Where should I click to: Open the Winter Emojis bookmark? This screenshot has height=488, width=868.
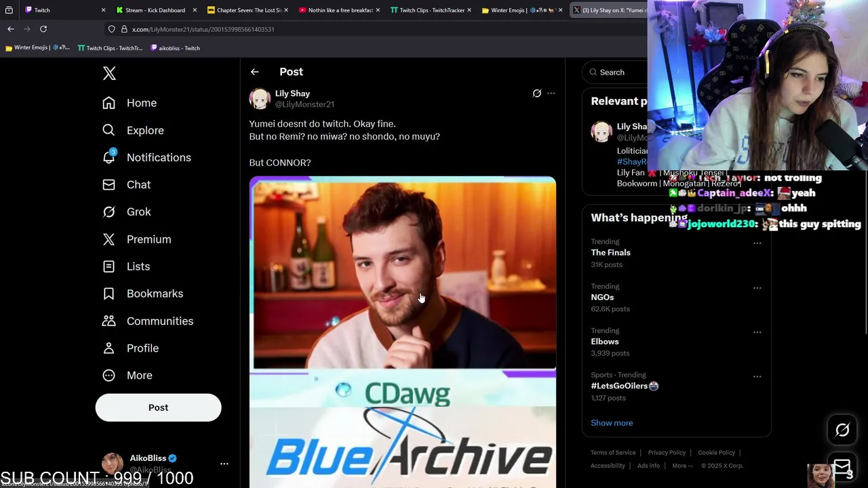click(x=37, y=48)
